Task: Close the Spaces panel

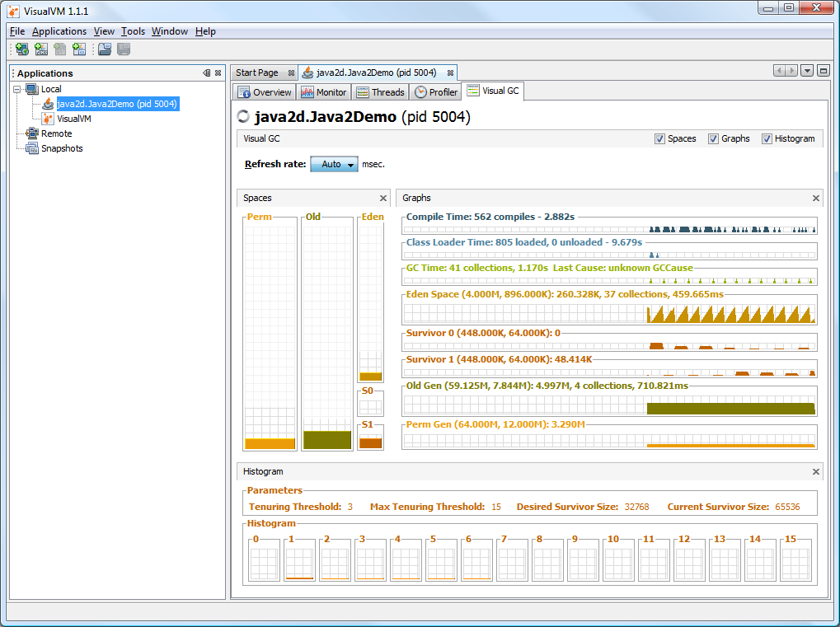Action: (x=383, y=198)
